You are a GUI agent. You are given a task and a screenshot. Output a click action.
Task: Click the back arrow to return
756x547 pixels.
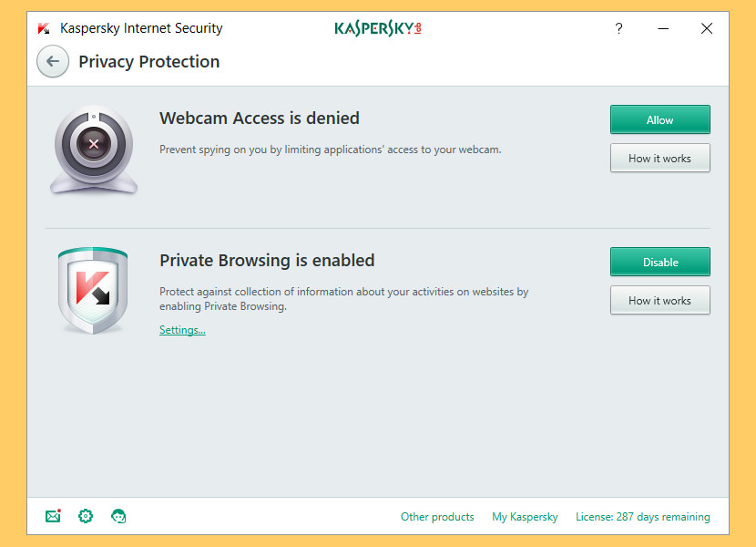coord(53,61)
